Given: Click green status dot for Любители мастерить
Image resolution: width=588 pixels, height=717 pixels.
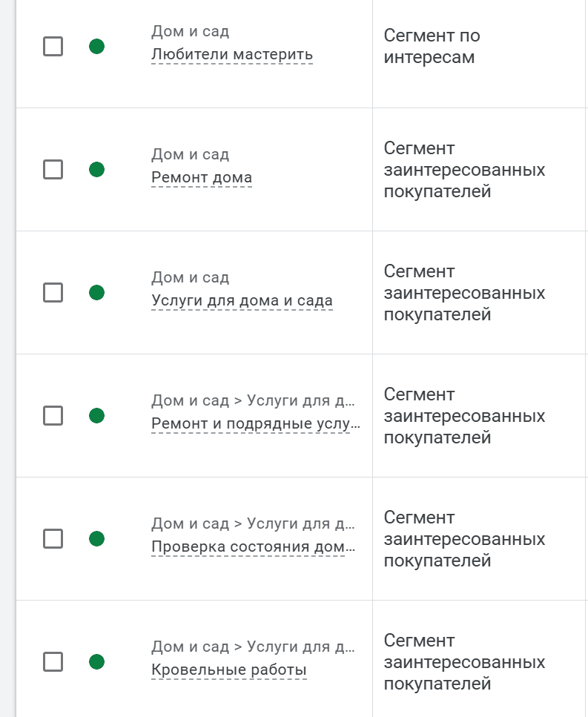Looking at the screenshot, I should pyautogui.click(x=96, y=46).
